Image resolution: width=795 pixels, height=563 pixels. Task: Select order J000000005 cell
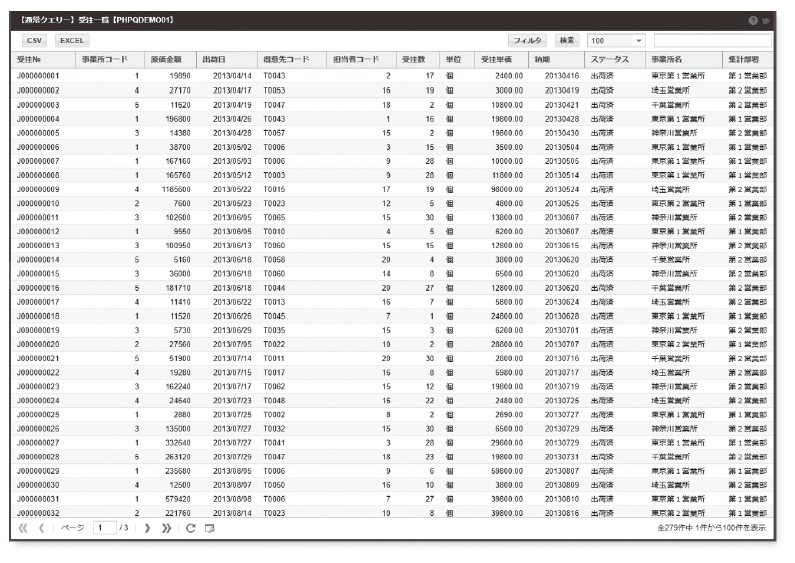pos(38,133)
